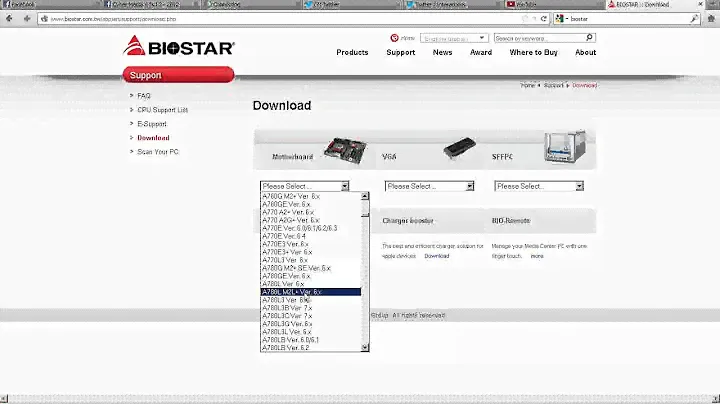Open the SFFPC Please Select dropdown
Screen dimensions: 720x404
pos(539,186)
